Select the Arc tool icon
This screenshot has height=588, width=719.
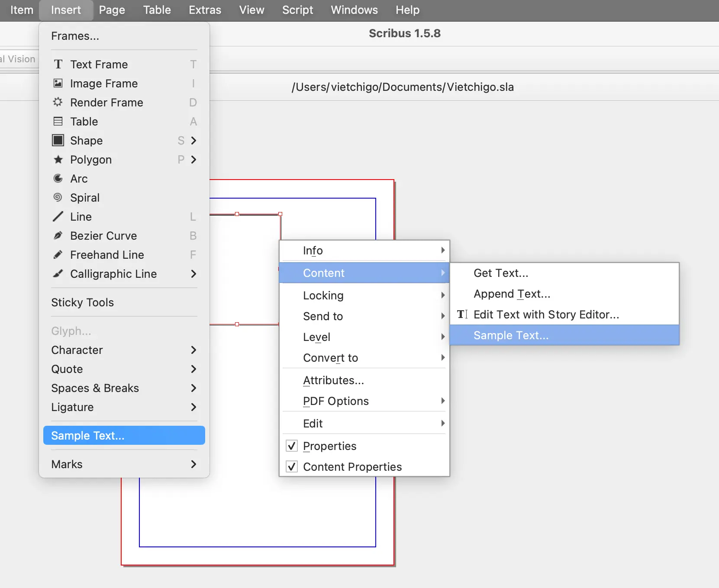pyautogui.click(x=58, y=178)
